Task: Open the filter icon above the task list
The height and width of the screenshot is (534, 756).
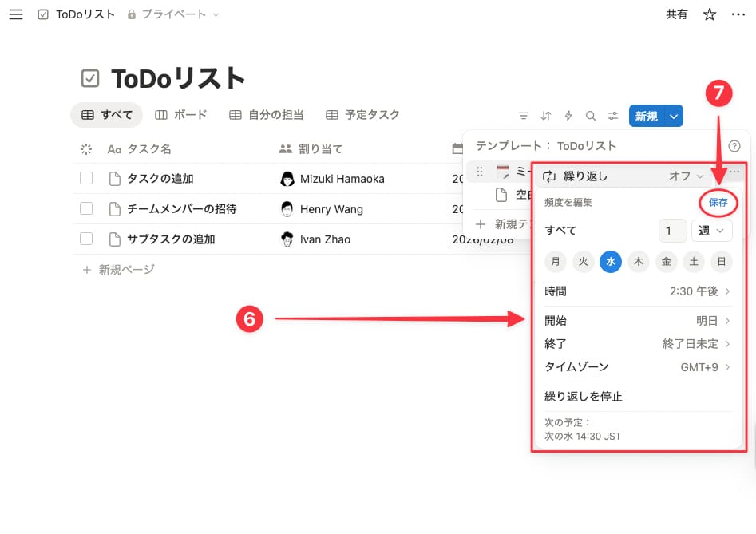Action: [524, 116]
